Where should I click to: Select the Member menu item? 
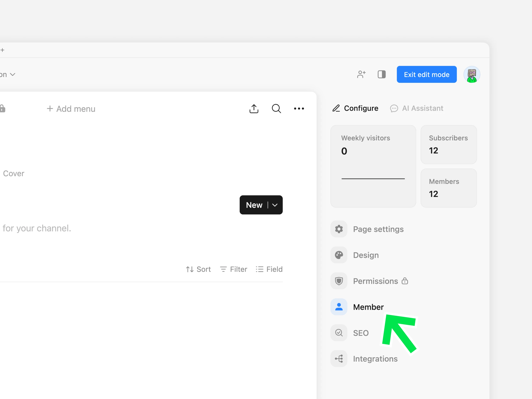point(368,307)
